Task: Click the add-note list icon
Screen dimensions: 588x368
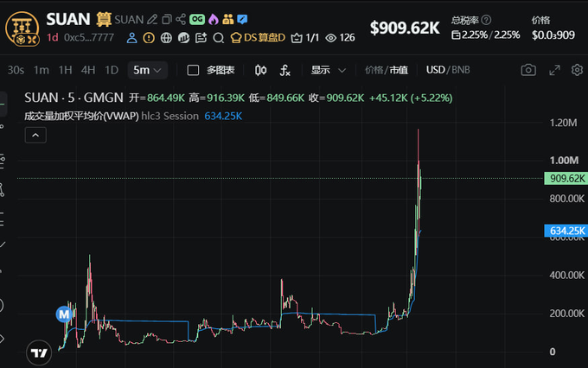Action: pyautogui.click(x=201, y=38)
